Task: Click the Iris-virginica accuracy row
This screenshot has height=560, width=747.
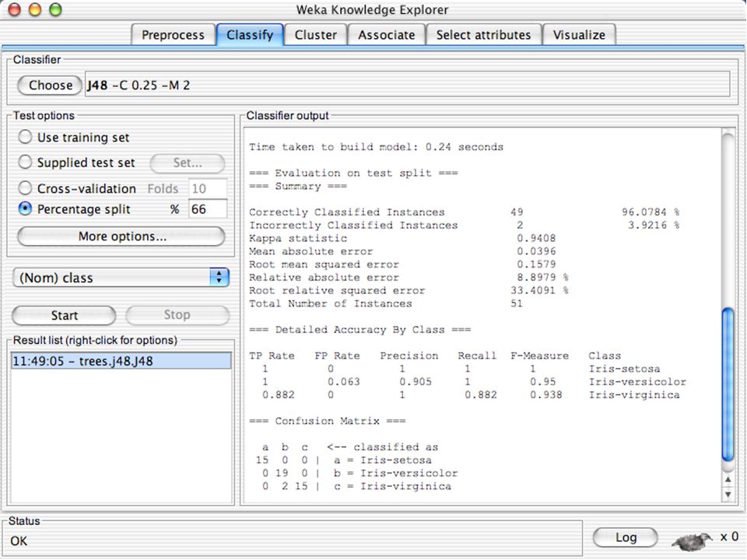Action: 471,395
